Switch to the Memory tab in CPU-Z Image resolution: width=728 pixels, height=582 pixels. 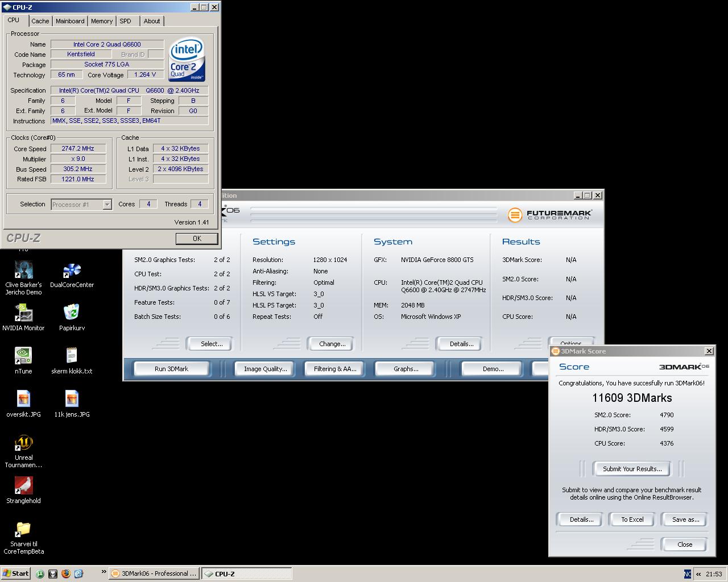point(102,21)
